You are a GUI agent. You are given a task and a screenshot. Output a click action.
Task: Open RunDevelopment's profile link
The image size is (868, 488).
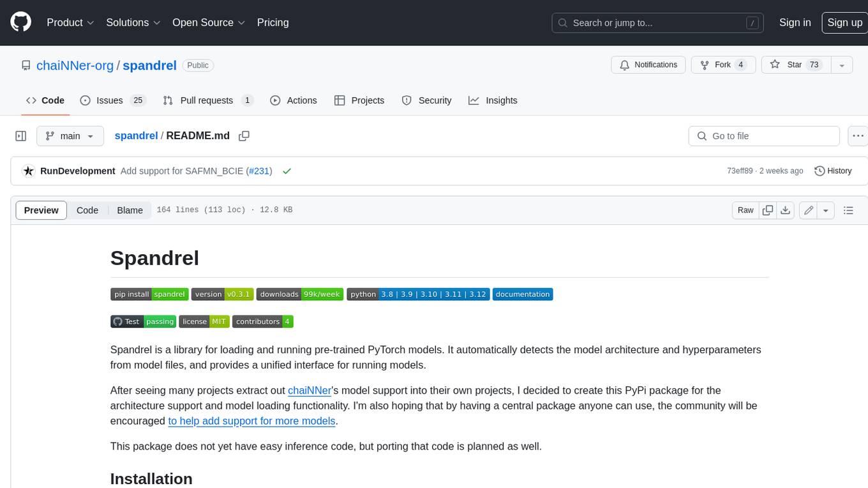(x=78, y=171)
